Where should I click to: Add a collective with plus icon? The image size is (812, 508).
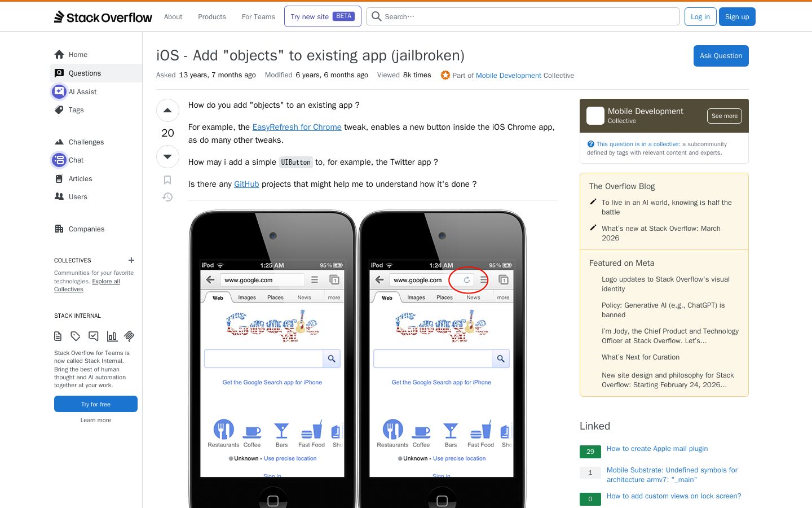click(131, 260)
